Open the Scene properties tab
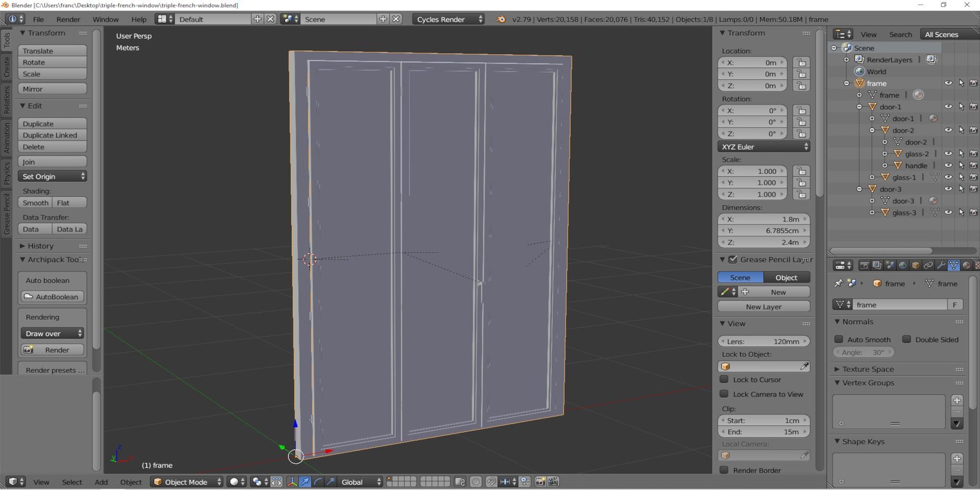 point(890,265)
